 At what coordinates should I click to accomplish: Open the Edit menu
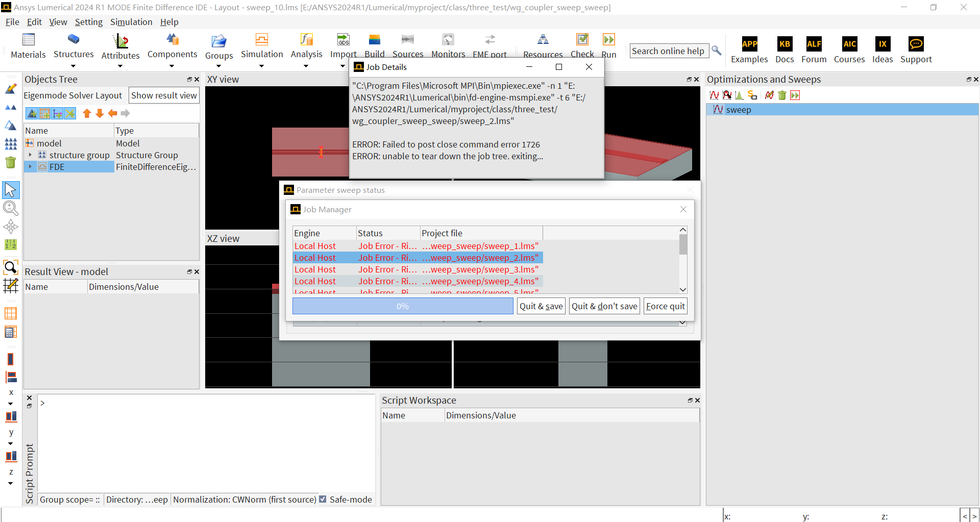[x=34, y=22]
